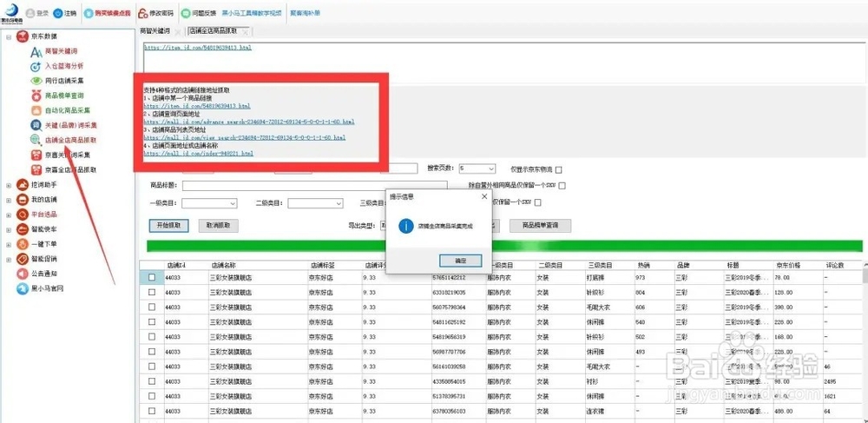Expand the 智能快车 tree node
The image size is (868, 423).
(x=9, y=230)
